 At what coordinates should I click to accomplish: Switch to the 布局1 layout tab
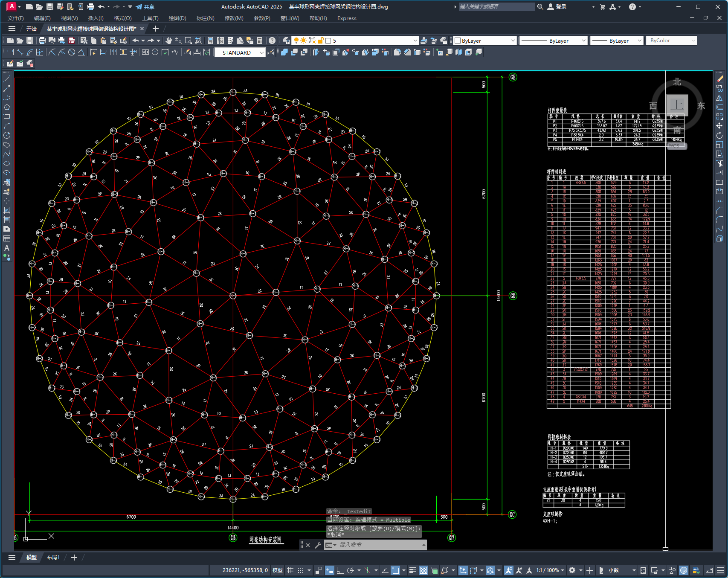coord(53,558)
